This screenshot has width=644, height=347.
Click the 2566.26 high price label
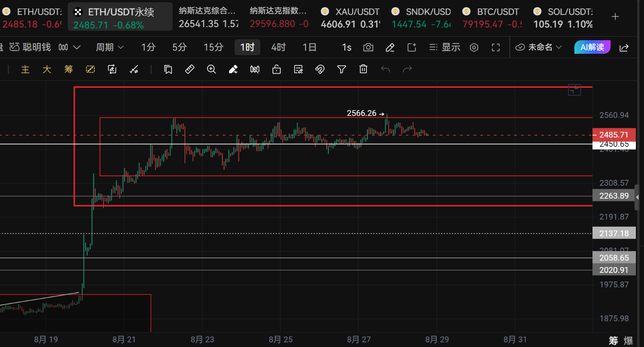(362, 113)
